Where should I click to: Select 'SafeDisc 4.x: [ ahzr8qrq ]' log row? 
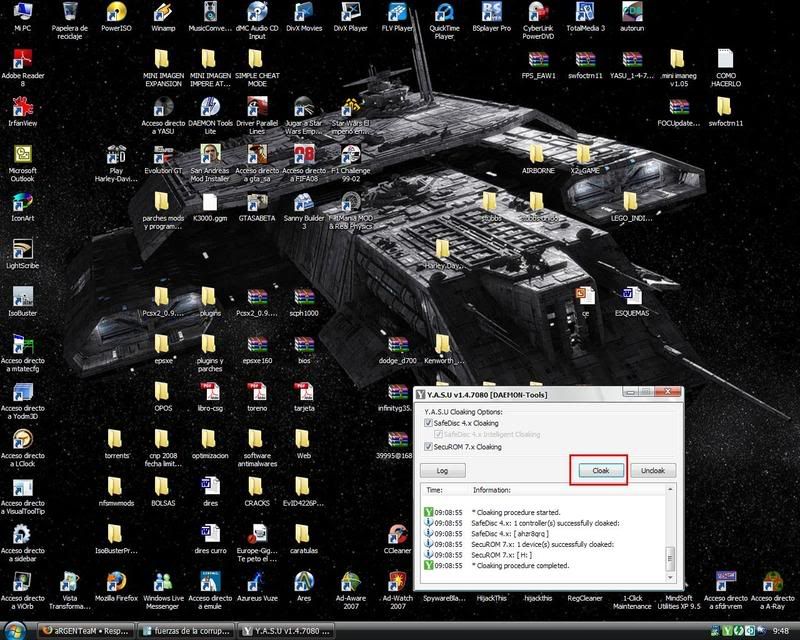(543, 533)
